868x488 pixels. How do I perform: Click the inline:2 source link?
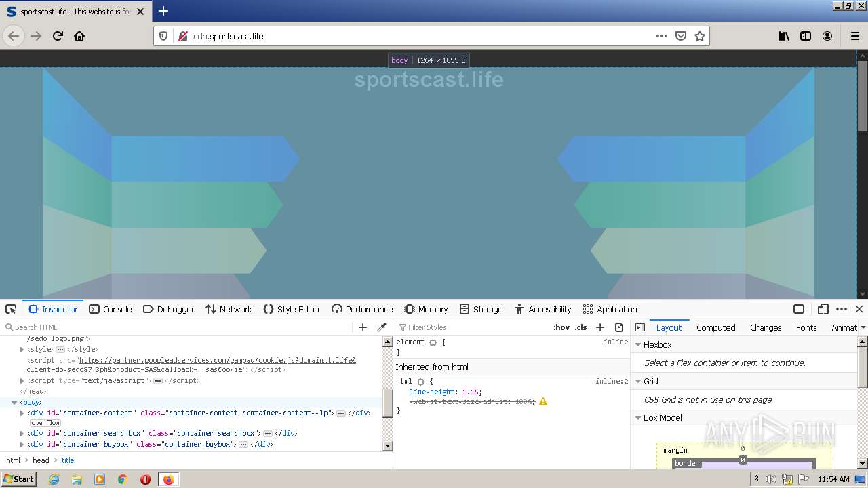coord(612,382)
